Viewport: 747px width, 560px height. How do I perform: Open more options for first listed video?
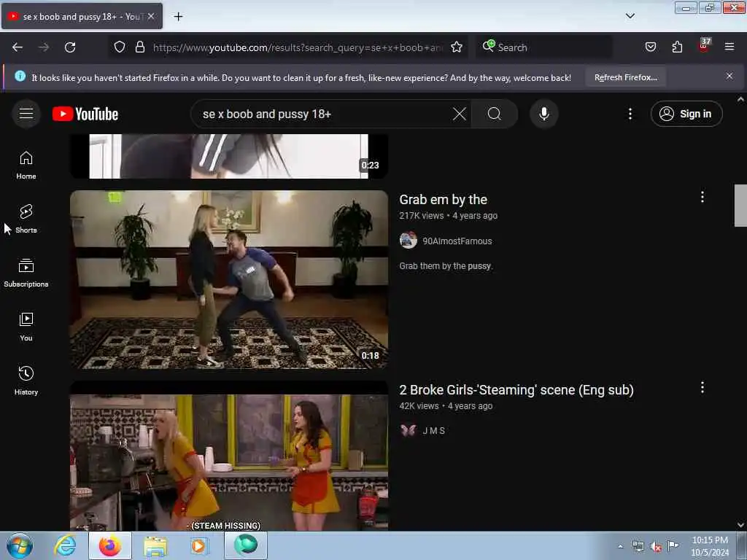[x=703, y=197]
